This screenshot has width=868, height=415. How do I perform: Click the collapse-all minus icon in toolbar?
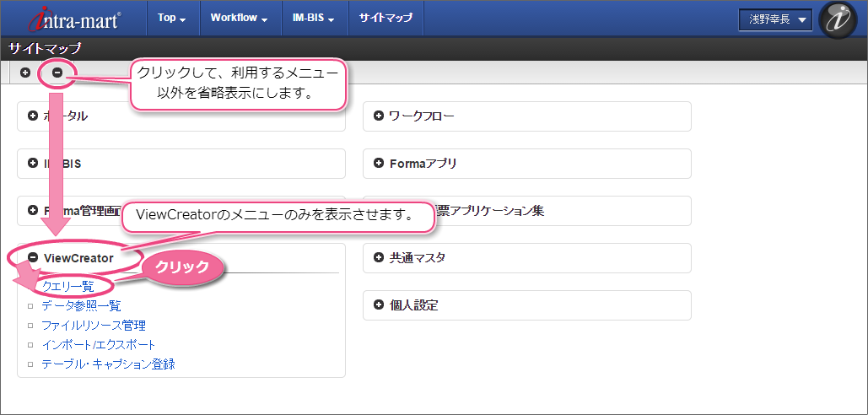tap(57, 73)
